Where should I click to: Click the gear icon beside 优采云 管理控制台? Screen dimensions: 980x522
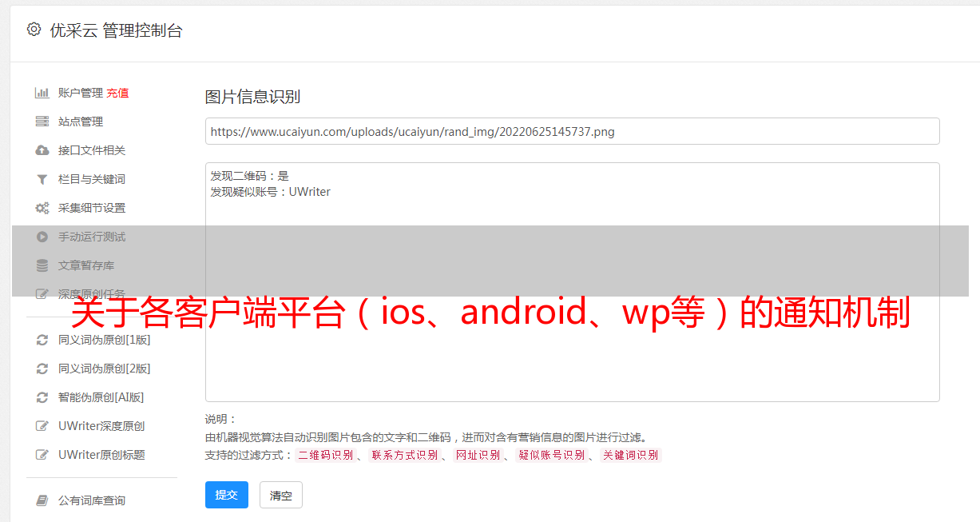point(34,30)
